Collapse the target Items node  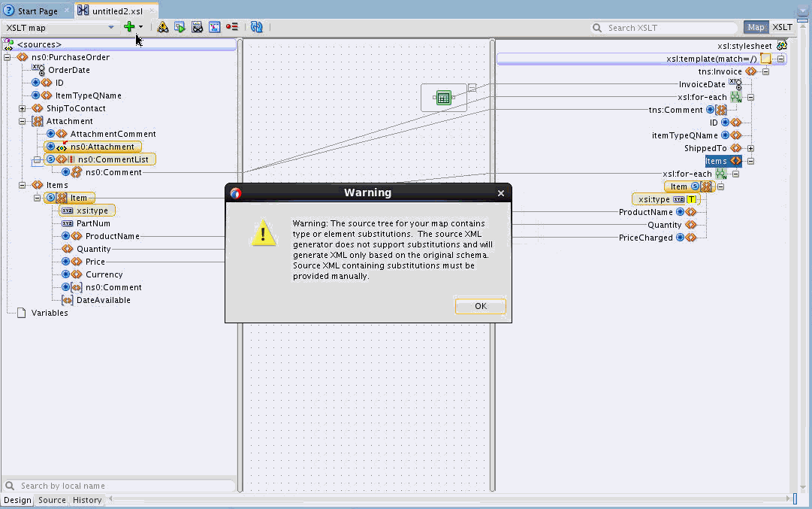(x=750, y=161)
